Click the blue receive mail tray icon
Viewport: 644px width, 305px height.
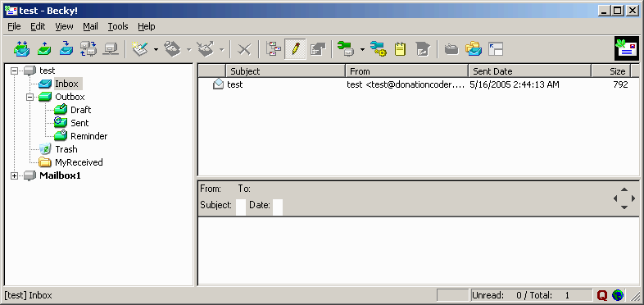click(x=66, y=49)
